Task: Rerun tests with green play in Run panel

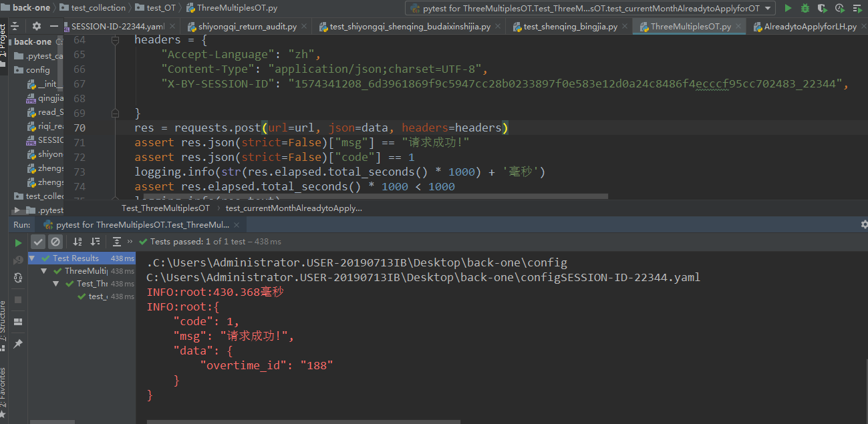Action: point(18,242)
